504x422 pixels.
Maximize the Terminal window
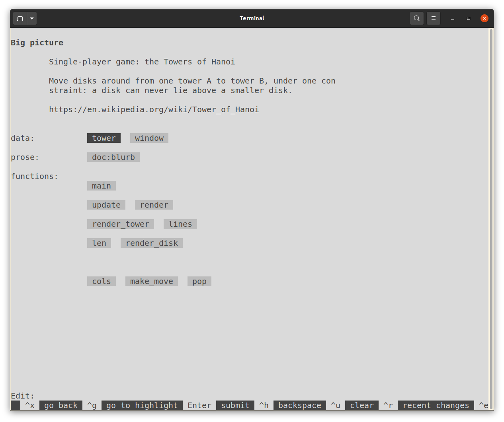click(x=469, y=18)
